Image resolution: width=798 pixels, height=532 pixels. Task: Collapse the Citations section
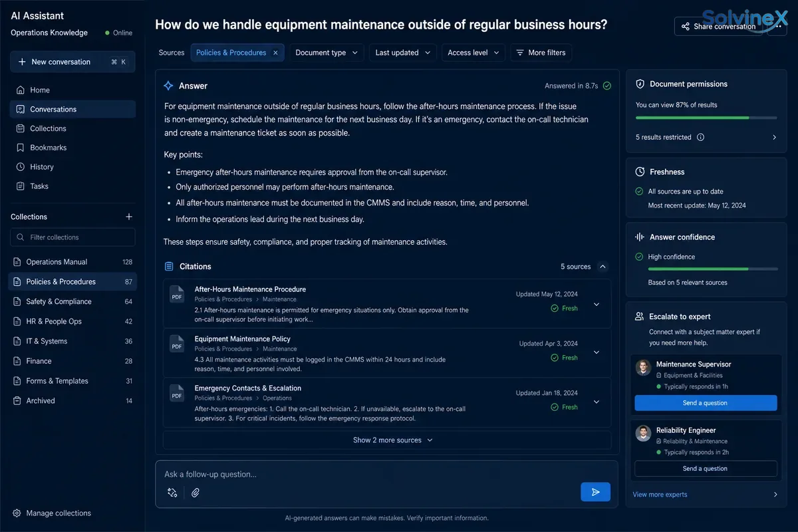click(x=602, y=267)
